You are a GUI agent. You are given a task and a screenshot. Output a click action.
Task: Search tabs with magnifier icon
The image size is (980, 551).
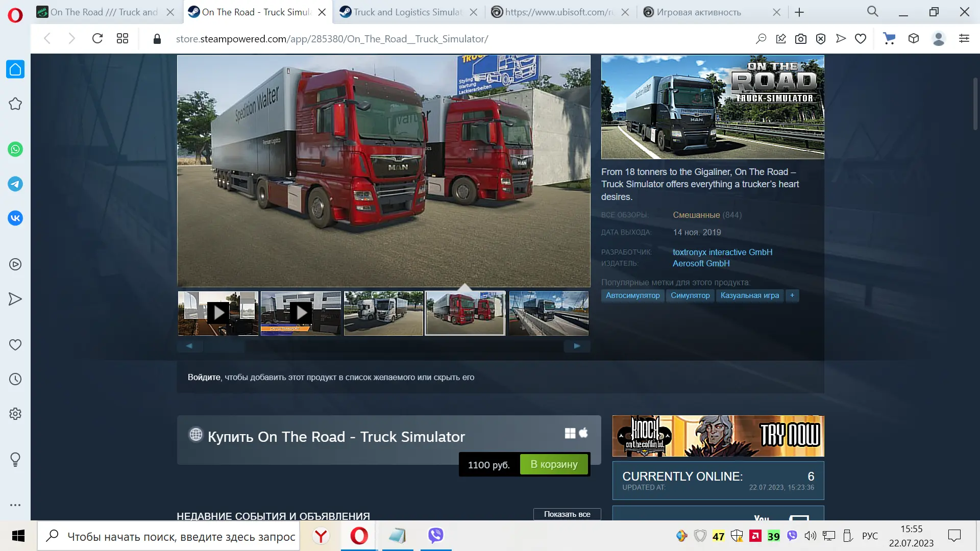click(x=873, y=12)
